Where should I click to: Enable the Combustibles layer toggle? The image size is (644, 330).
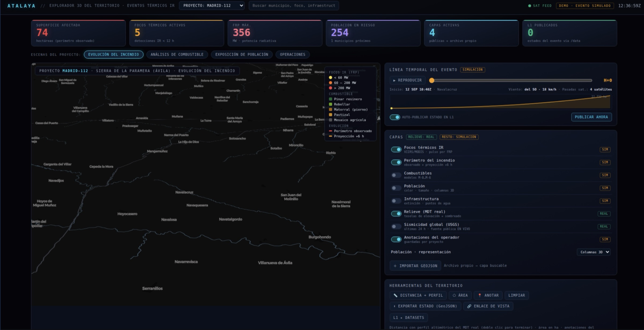[x=396, y=175]
